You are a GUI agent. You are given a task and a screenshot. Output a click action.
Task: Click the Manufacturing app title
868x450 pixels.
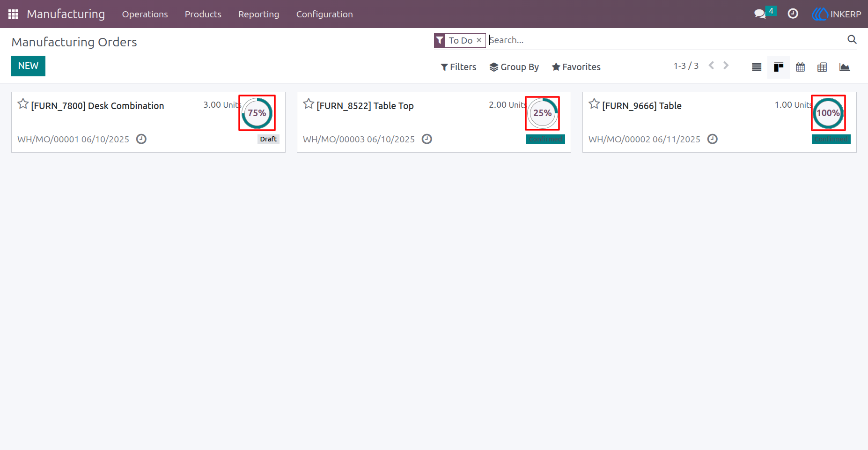click(x=66, y=14)
